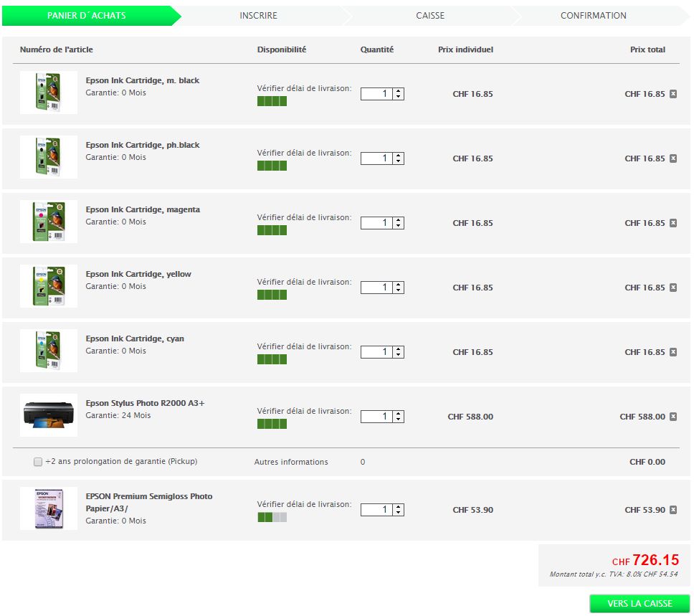This screenshot has height=616, width=694.
Task: Click the Prix individuel column header
Action: click(x=465, y=49)
